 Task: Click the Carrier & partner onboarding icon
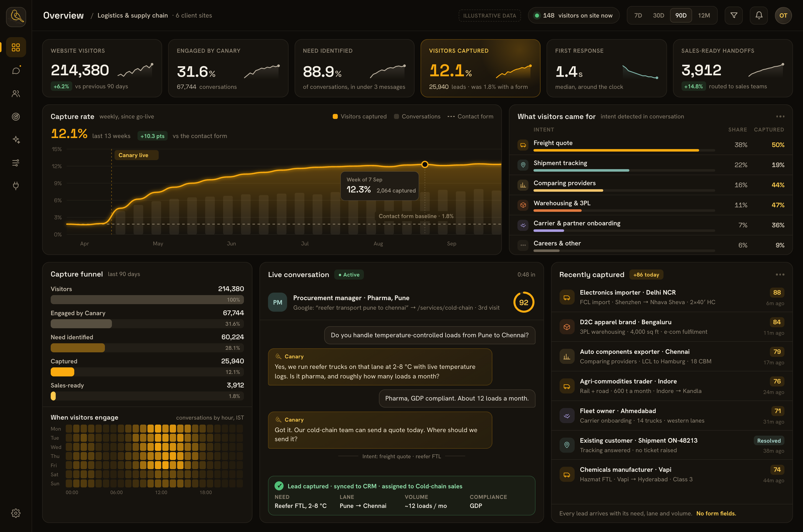pos(523,225)
